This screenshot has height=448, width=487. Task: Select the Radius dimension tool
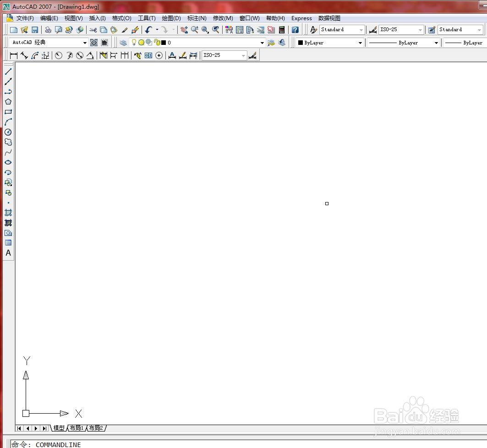(x=58, y=55)
